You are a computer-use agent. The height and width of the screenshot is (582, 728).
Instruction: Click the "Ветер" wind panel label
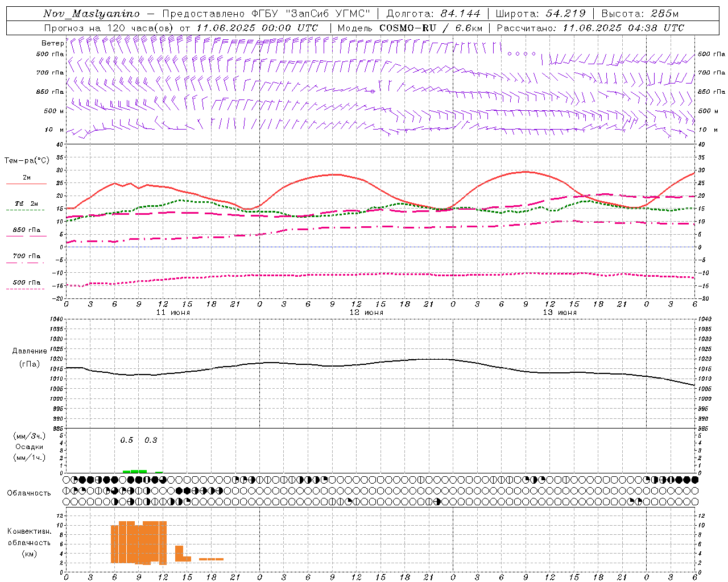(x=52, y=43)
